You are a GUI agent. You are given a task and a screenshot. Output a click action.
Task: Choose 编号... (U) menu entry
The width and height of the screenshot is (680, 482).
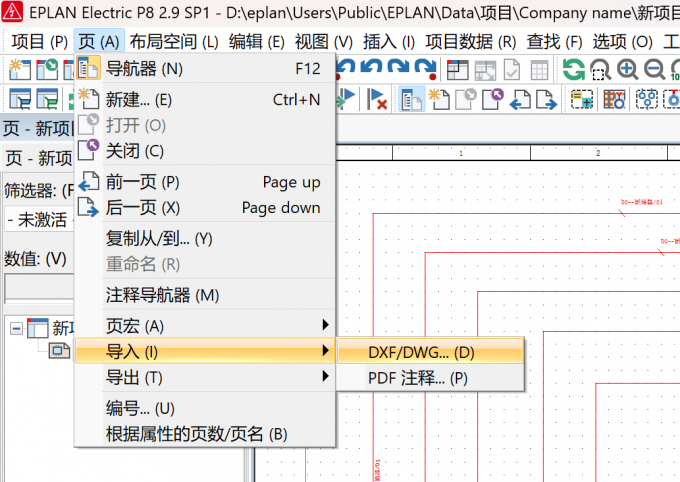[205, 408]
